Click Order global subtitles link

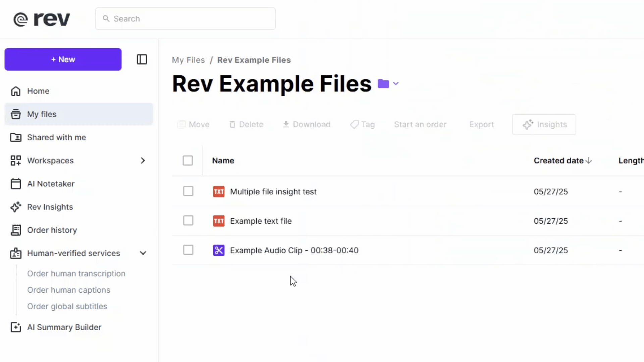(x=67, y=306)
